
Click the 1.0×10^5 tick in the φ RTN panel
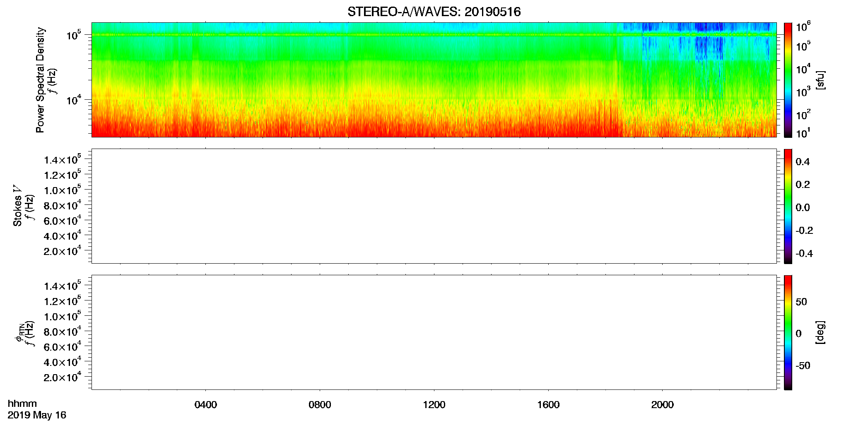tap(63, 316)
